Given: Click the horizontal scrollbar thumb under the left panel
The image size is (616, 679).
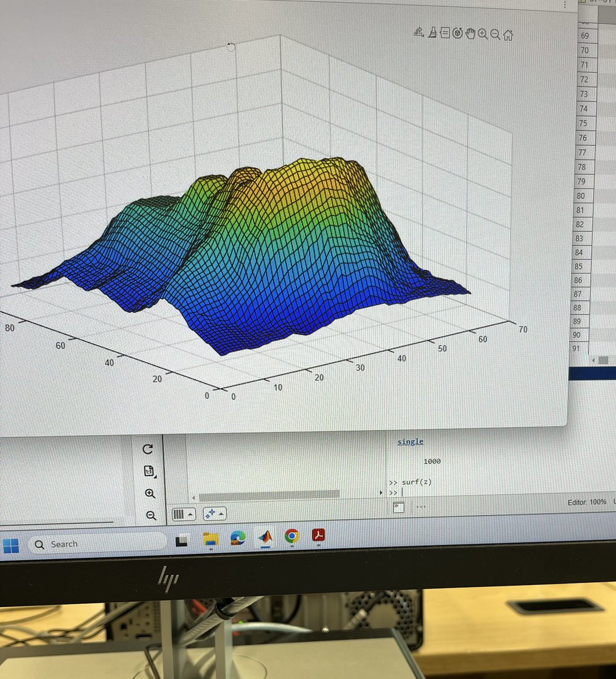Looking at the screenshot, I should 270,495.
